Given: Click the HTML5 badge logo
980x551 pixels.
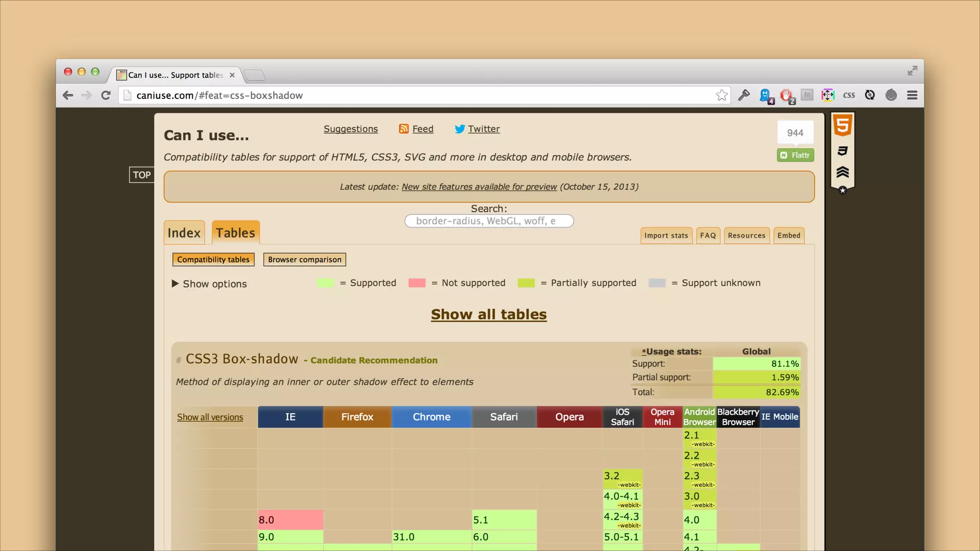Looking at the screenshot, I should [842, 126].
